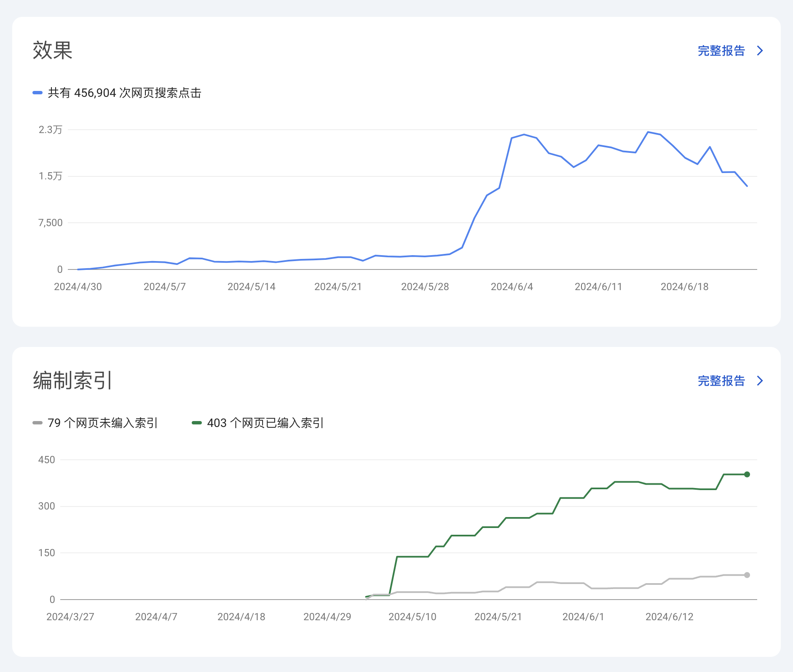Click the 2024/3/27 date label on 编制索引 chart

pyautogui.click(x=70, y=617)
